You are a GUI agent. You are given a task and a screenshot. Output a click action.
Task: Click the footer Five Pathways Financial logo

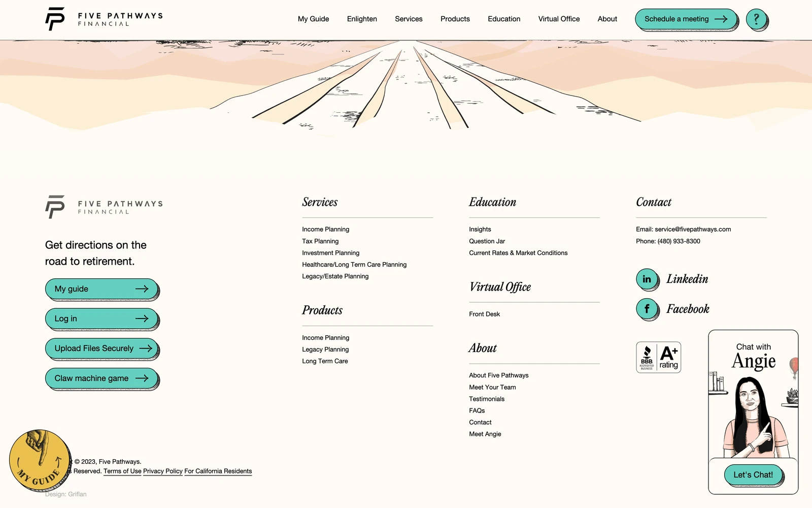[x=104, y=207]
